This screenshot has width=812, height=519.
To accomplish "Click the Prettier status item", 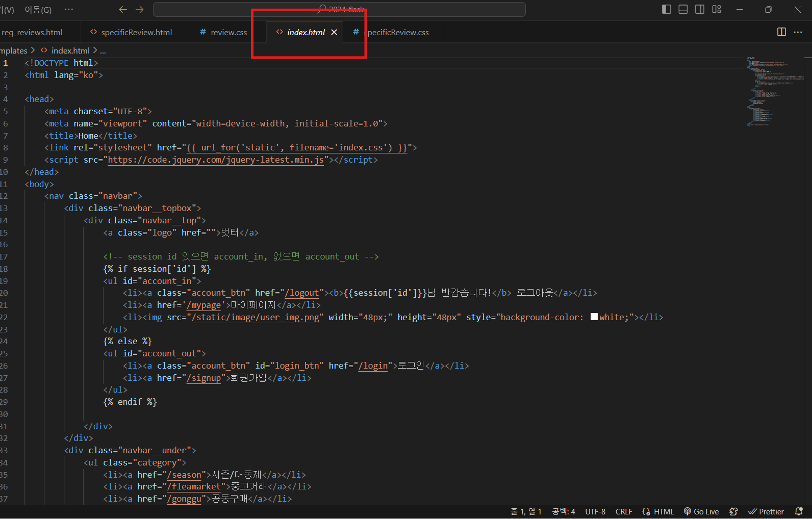I will click(766, 511).
